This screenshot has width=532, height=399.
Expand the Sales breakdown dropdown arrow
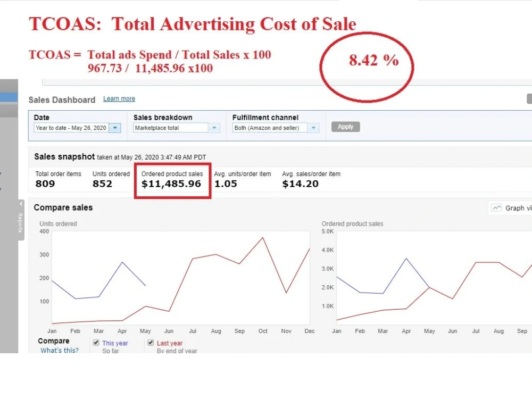click(214, 128)
